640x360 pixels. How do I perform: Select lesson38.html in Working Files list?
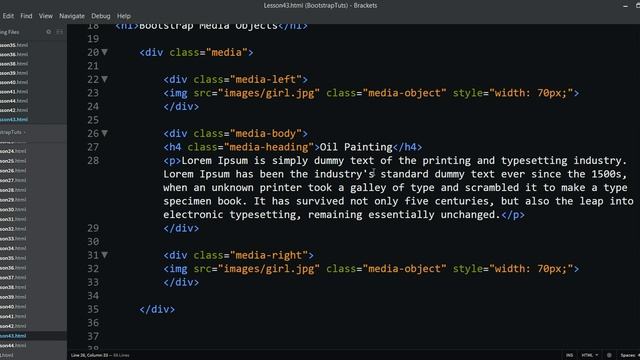(x=14, y=64)
